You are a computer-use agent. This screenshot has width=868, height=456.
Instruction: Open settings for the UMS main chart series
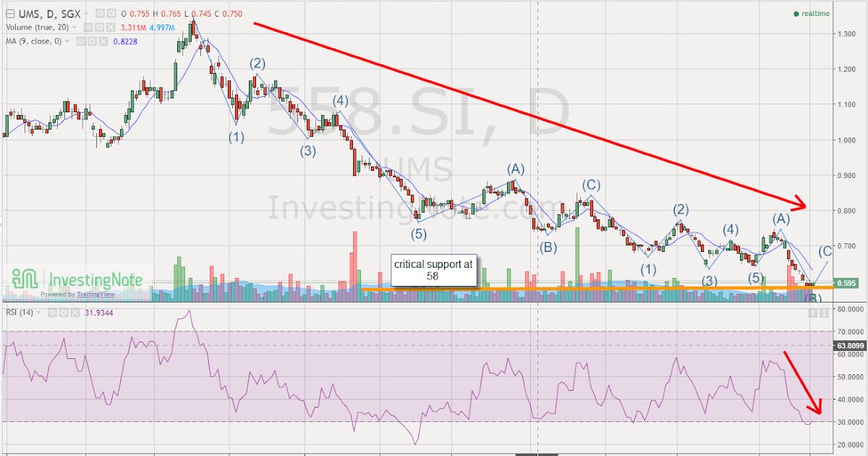point(112,12)
